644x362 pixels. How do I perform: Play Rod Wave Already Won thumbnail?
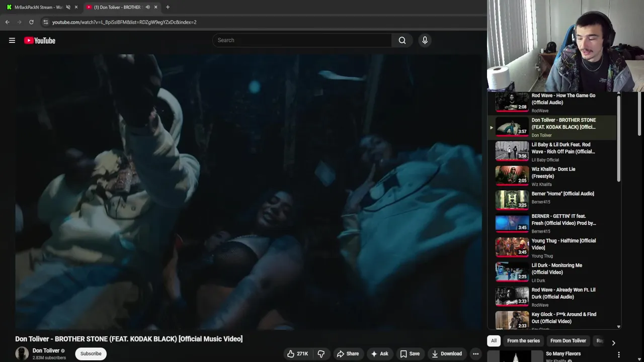(x=512, y=297)
